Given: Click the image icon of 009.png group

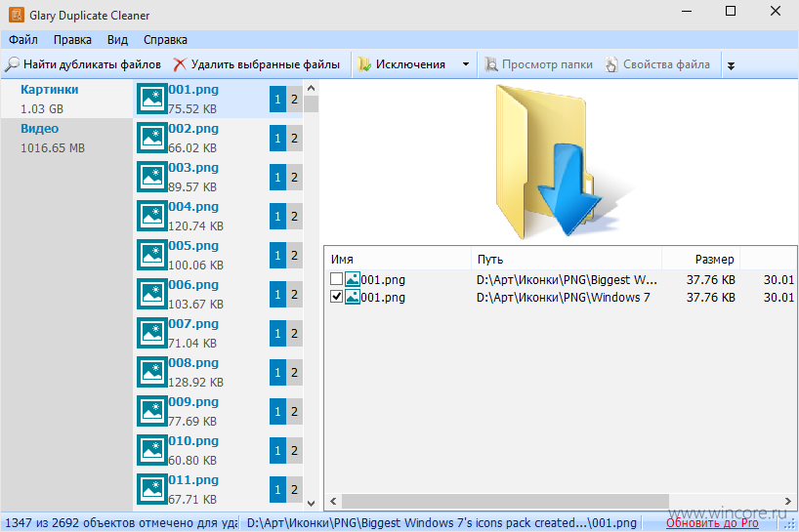Looking at the screenshot, I should pos(151,411).
